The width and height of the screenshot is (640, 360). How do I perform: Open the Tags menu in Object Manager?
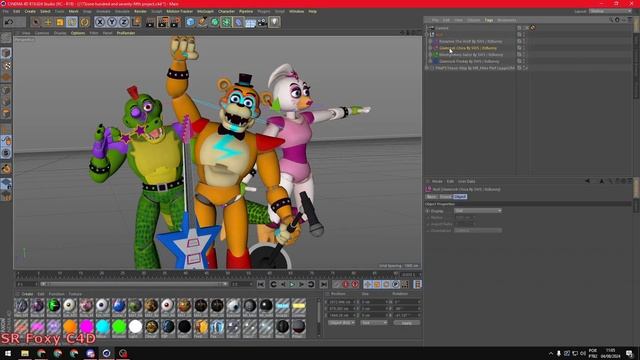tap(489, 20)
